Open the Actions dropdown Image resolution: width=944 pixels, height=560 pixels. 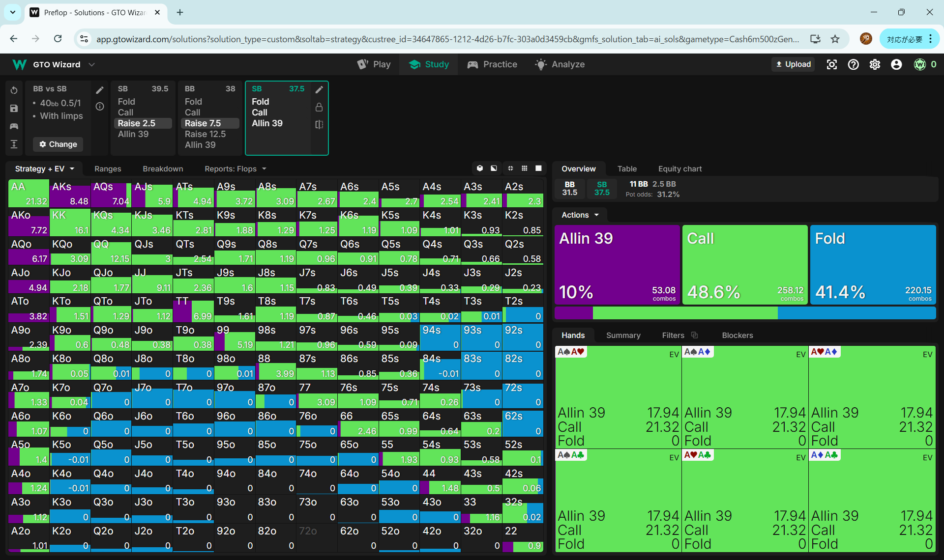pyautogui.click(x=580, y=215)
